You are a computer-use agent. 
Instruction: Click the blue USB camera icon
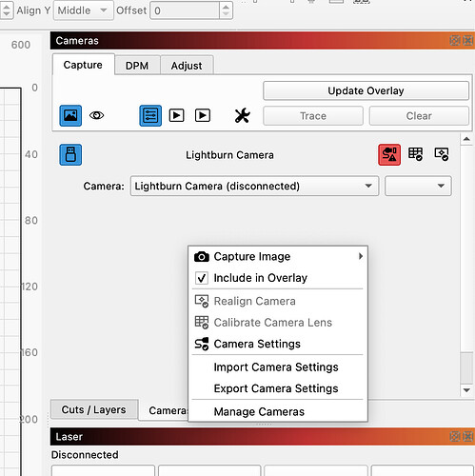pos(70,154)
